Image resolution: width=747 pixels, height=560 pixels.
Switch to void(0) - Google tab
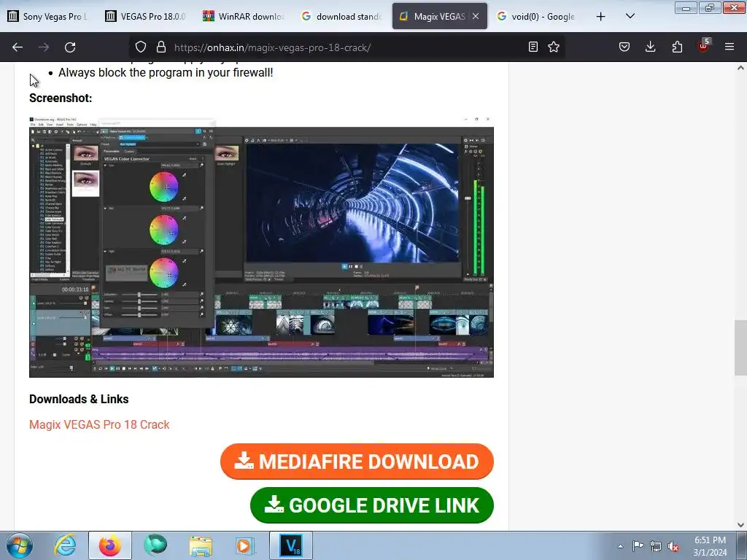pyautogui.click(x=536, y=16)
